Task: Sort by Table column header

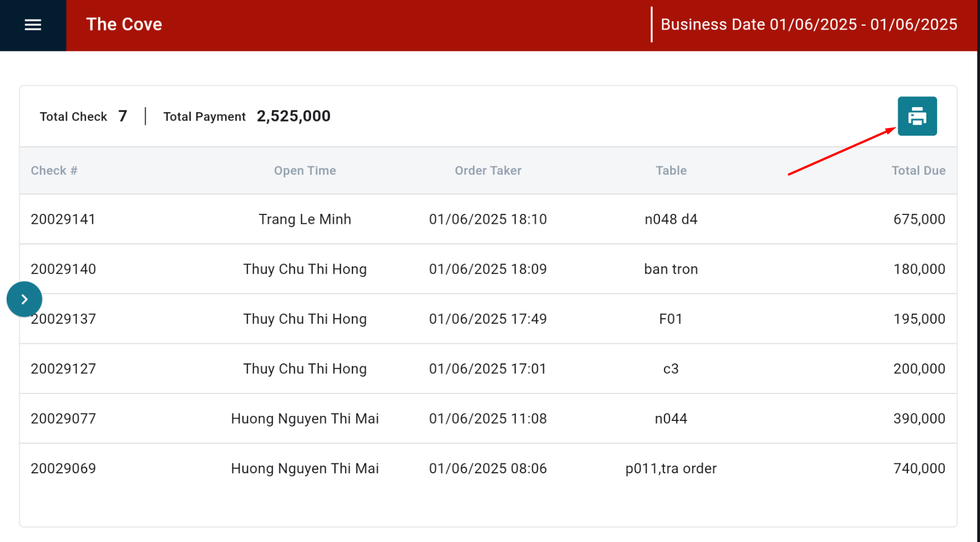Action: click(x=671, y=171)
